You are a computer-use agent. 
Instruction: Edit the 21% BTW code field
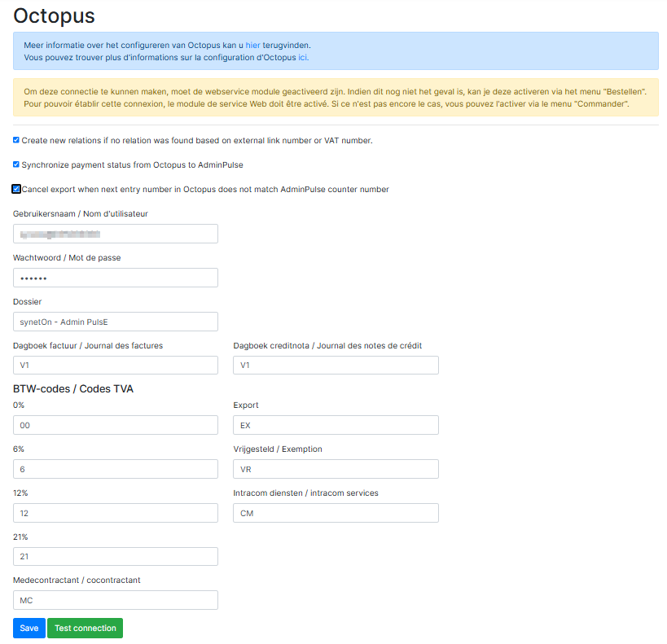point(116,556)
